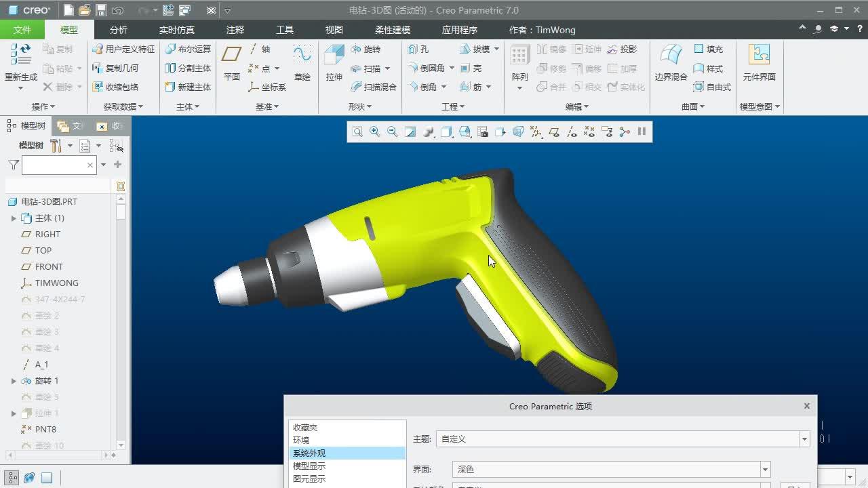
Task: Open the 文件 (File) menu
Action: click(22, 30)
